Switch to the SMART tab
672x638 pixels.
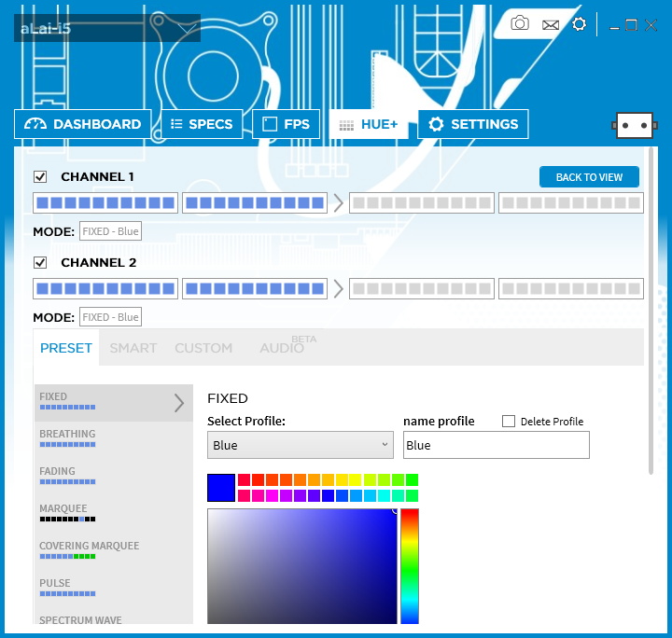tap(133, 348)
